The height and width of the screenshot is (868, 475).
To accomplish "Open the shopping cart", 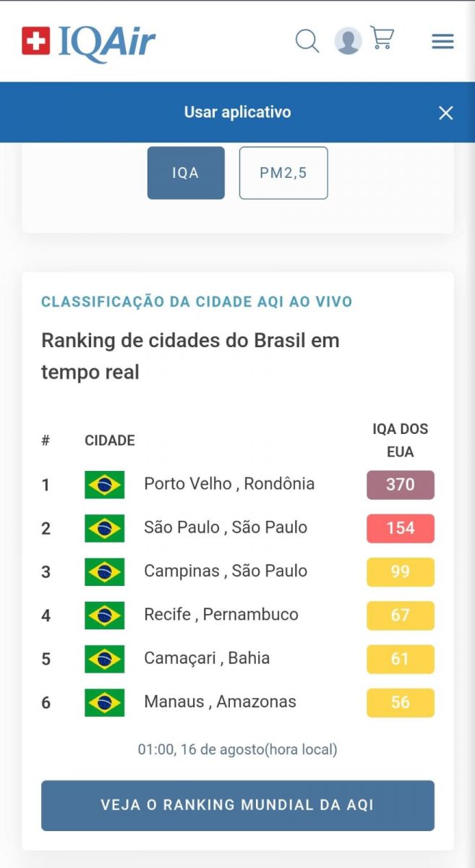I will click(x=382, y=38).
